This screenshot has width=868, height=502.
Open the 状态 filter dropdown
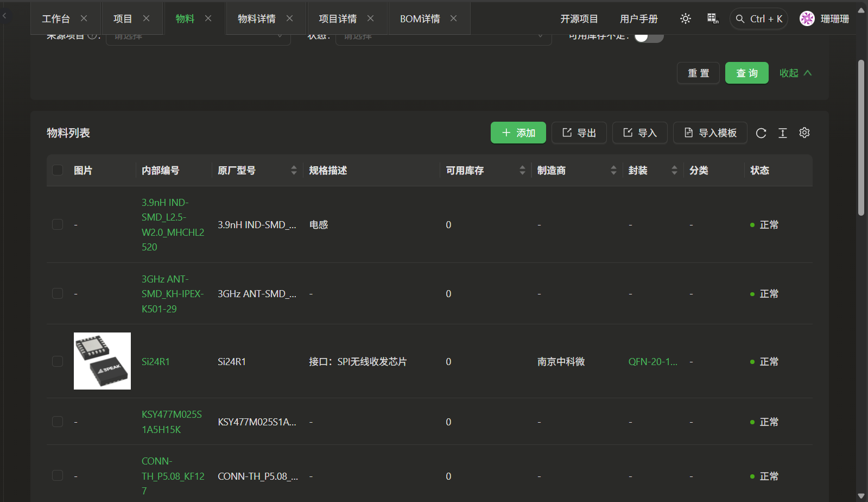point(443,37)
